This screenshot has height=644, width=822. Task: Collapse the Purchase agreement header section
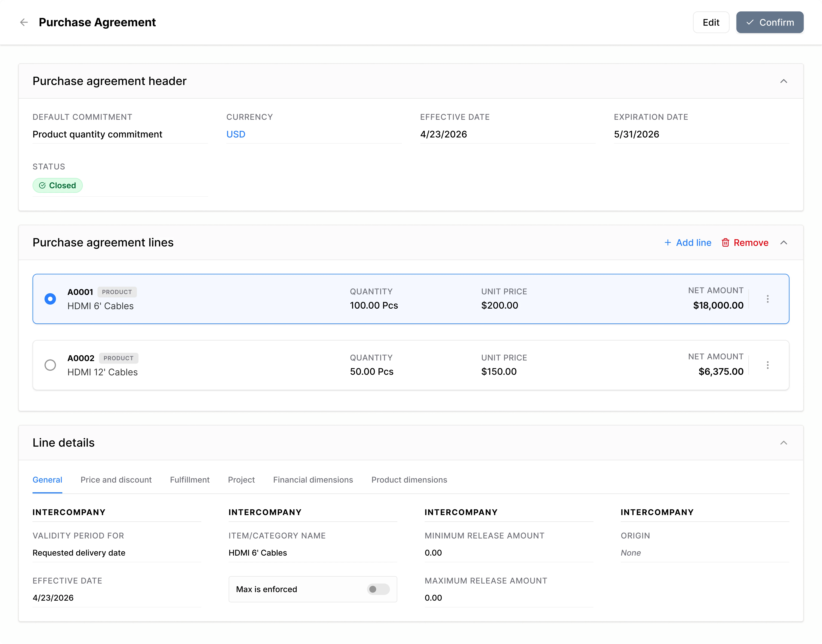click(783, 81)
